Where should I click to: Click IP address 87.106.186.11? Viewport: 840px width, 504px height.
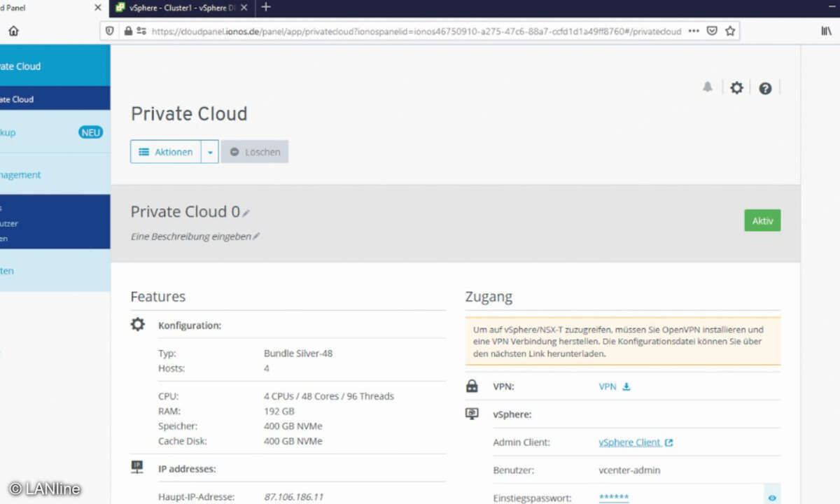pyautogui.click(x=293, y=497)
